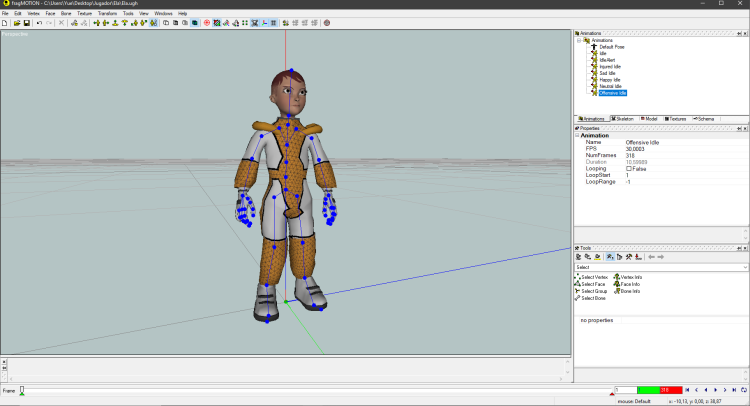
Task: Click the Save disk icon
Action: pos(26,22)
